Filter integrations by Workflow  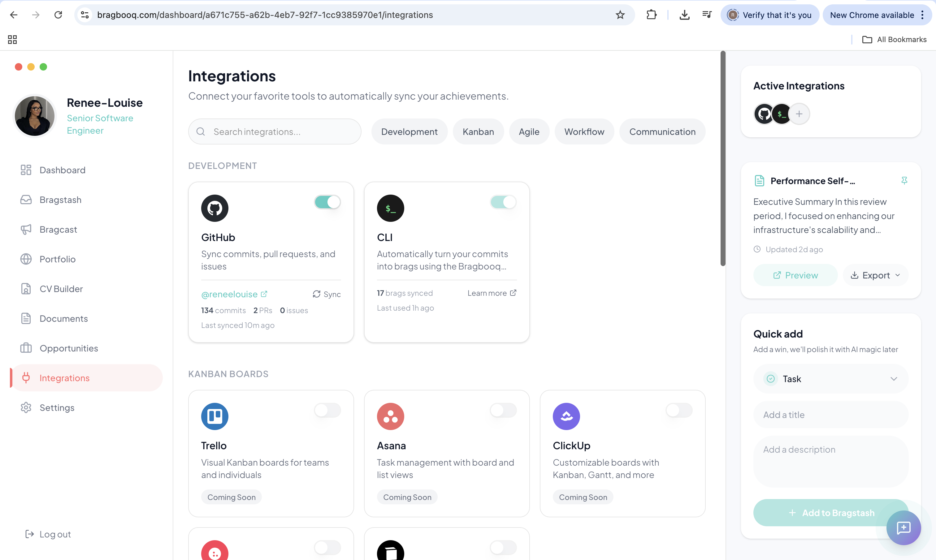click(x=584, y=131)
